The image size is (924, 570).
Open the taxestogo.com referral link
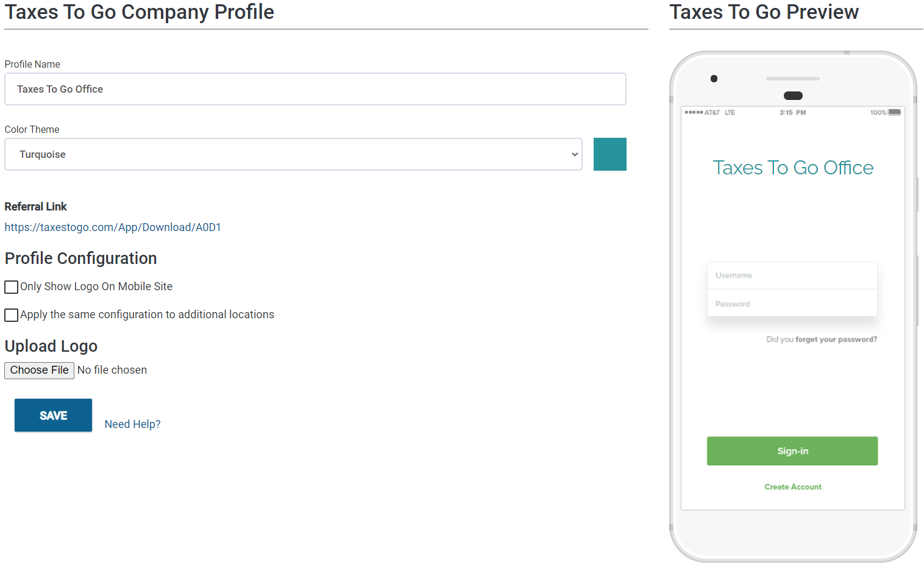[113, 227]
